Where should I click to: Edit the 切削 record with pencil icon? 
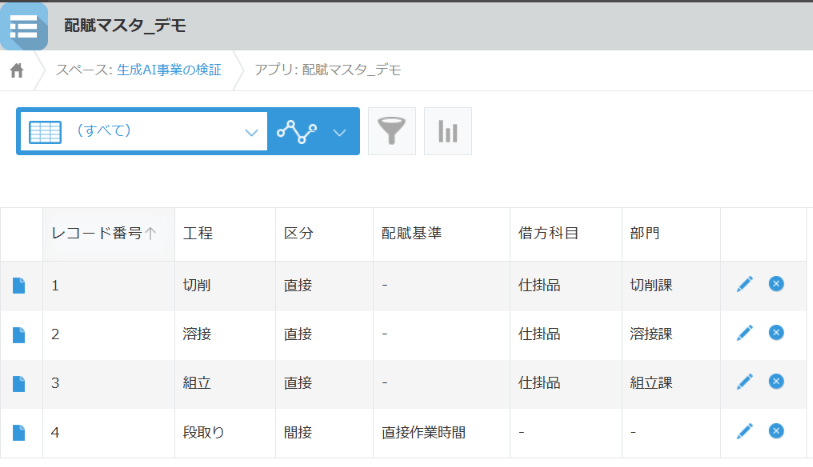click(x=745, y=284)
